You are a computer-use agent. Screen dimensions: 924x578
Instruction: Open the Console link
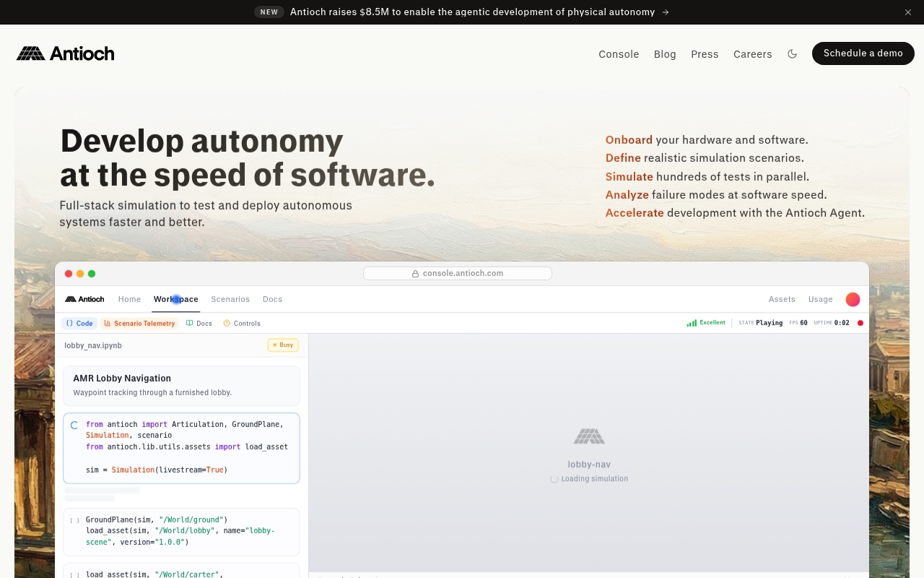click(619, 54)
